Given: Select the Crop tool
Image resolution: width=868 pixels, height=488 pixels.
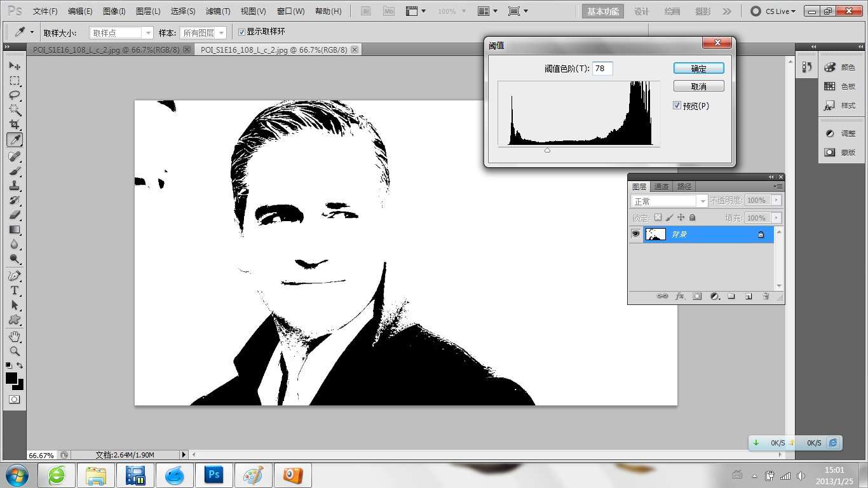Looking at the screenshot, I should point(14,125).
